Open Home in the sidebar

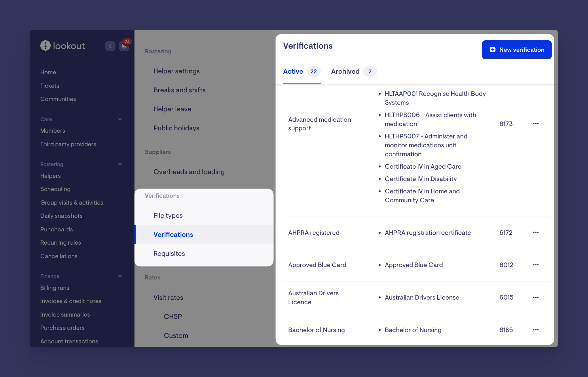pyautogui.click(x=48, y=72)
